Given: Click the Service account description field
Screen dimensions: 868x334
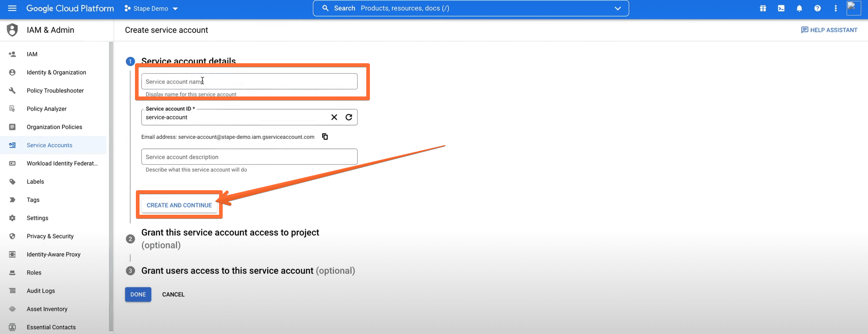Looking at the screenshot, I should pyautogui.click(x=249, y=157).
